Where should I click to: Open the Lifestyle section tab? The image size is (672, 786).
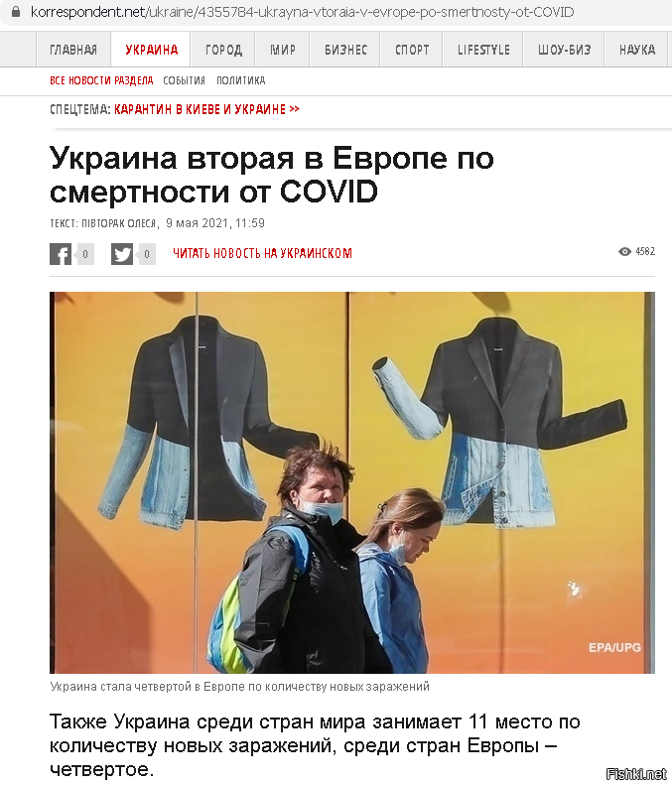[x=483, y=50]
